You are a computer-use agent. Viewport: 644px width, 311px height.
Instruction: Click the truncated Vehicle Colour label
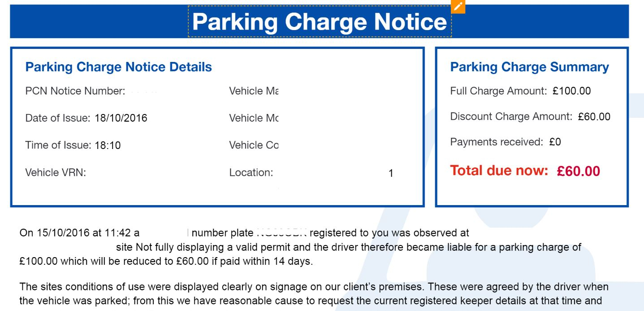tap(254, 145)
